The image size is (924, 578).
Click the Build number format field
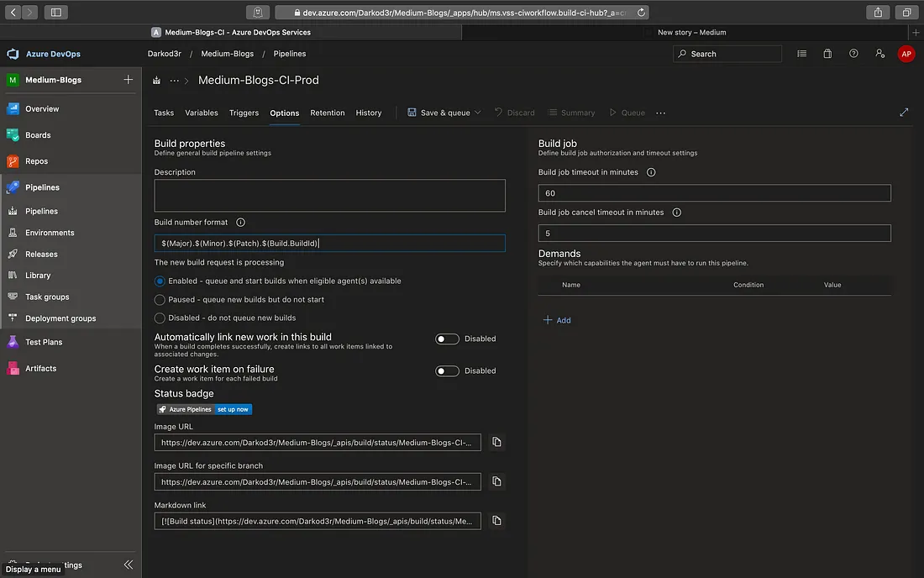329,244
